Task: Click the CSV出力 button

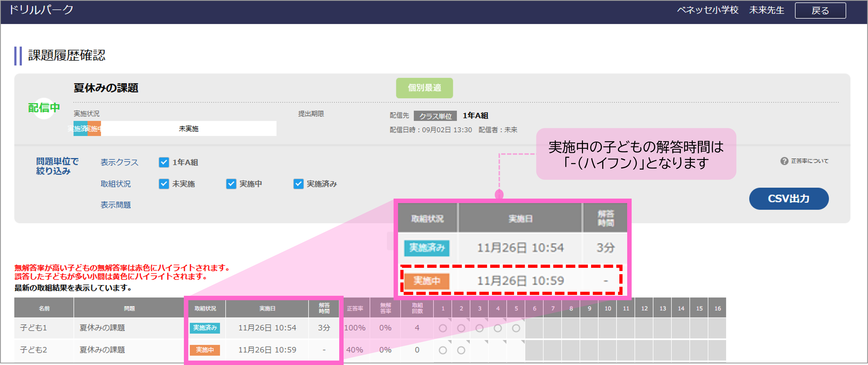Action: point(788,199)
